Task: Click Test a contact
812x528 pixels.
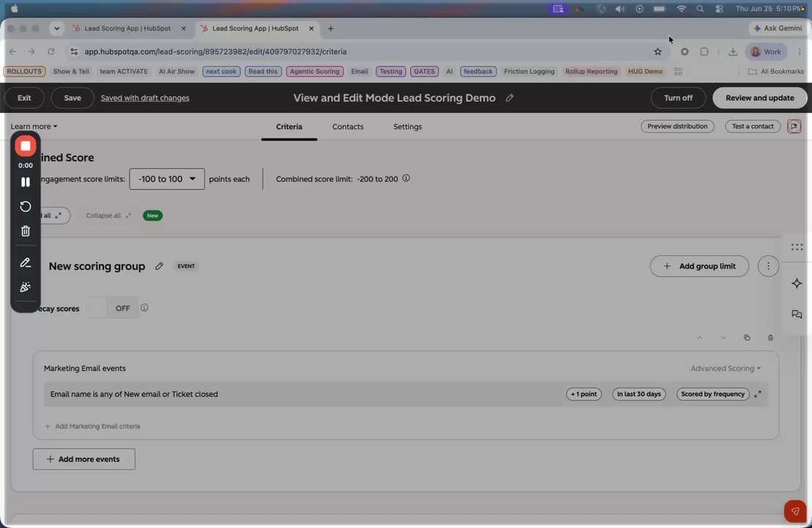Action: click(753, 126)
